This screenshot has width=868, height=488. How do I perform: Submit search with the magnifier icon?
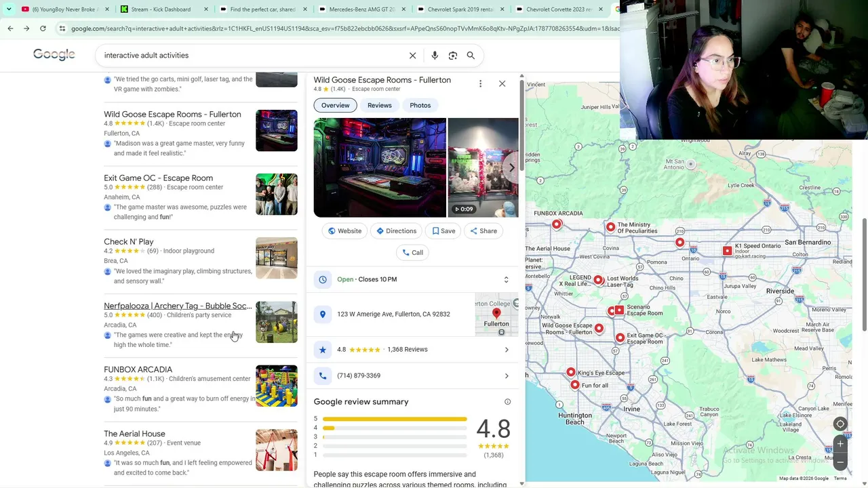pyautogui.click(x=471, y=56)
